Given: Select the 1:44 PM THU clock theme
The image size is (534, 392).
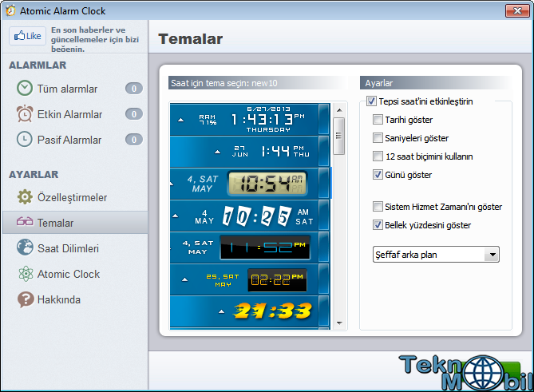Looking at the screenshot, I should coord(250,151).
